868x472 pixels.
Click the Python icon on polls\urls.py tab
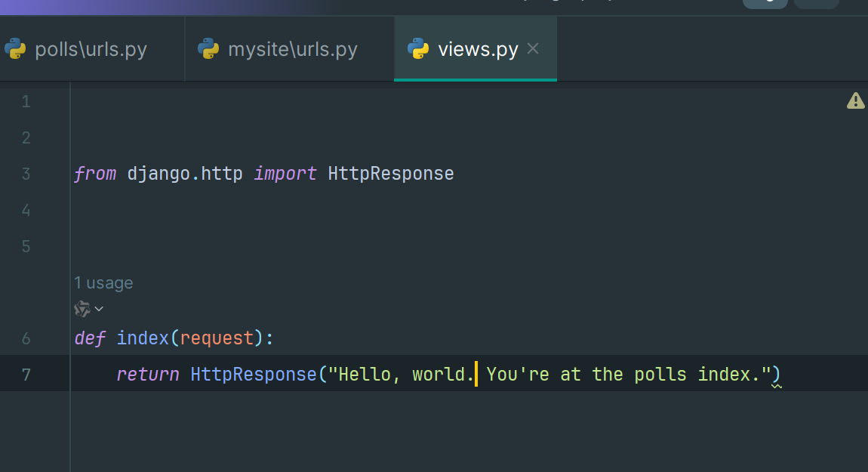click(x=15, y=50)
